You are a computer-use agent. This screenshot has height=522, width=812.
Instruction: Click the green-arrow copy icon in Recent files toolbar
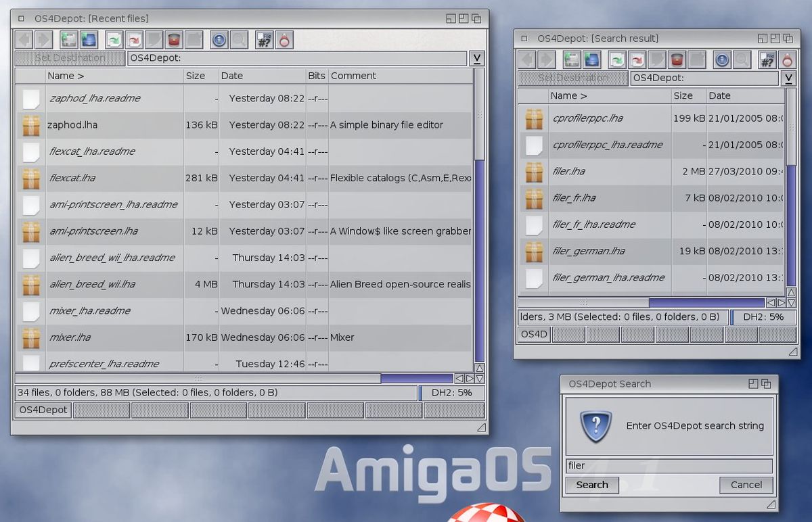[114, 40]
